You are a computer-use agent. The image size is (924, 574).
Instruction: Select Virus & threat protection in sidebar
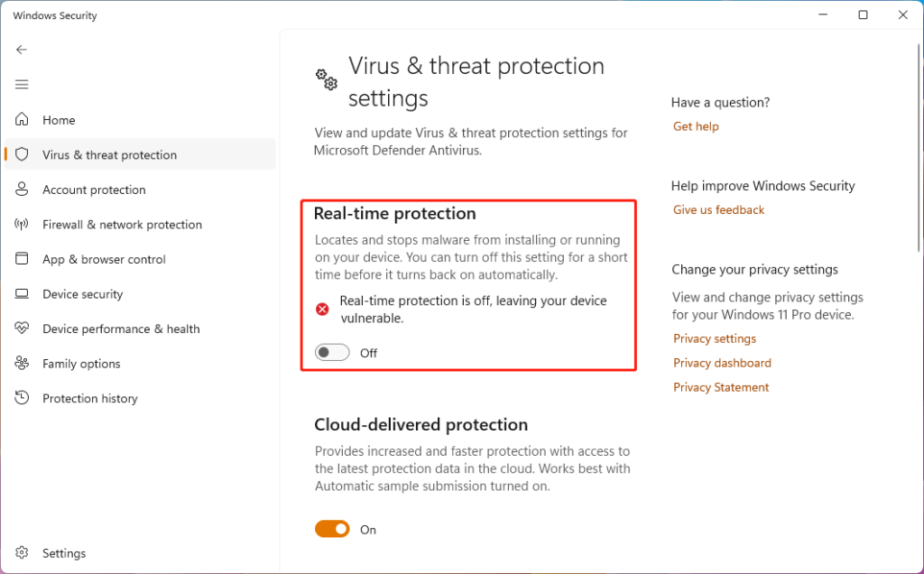109,155
